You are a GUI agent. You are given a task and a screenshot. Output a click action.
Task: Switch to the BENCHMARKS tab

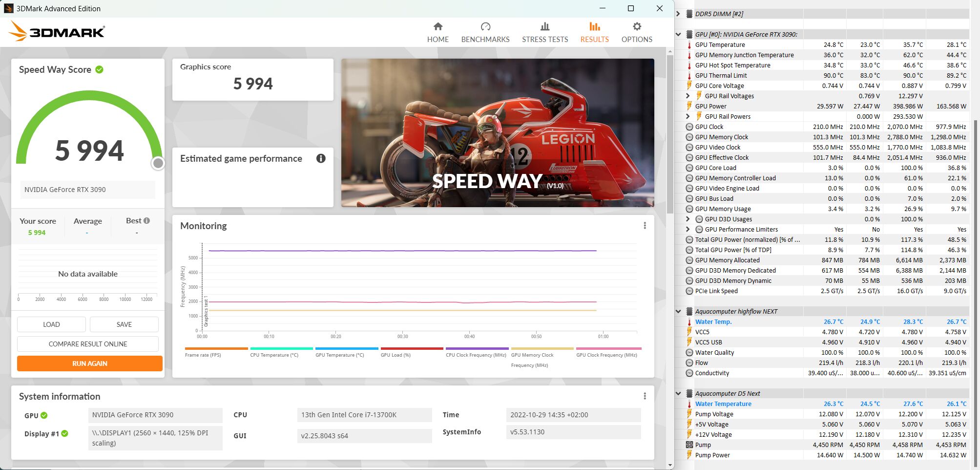pos(485,33)
